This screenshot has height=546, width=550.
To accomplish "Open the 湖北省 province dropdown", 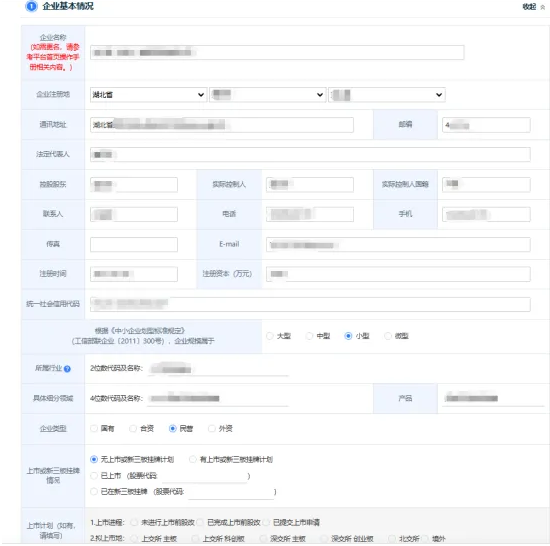I will (148, 95).
